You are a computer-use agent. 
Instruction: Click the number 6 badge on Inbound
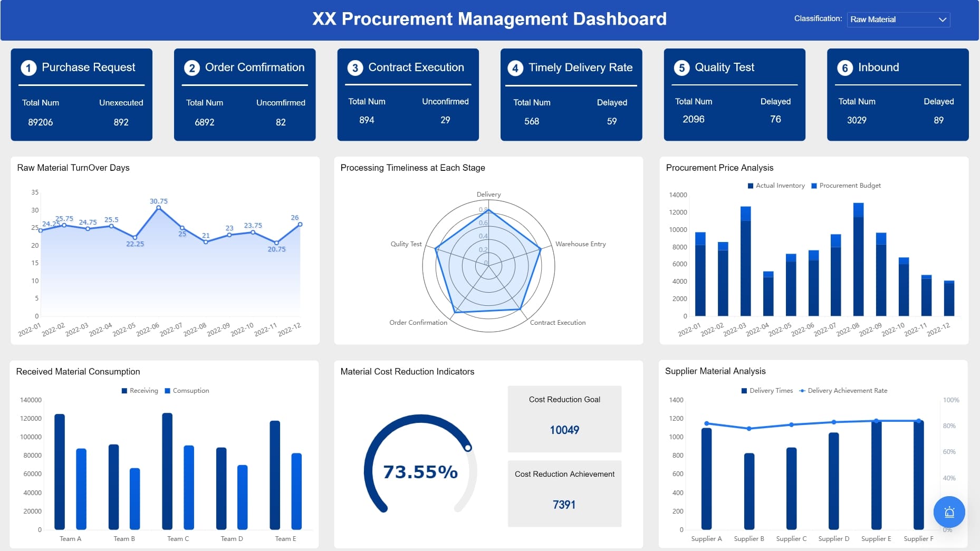click(x=845, y=68)
